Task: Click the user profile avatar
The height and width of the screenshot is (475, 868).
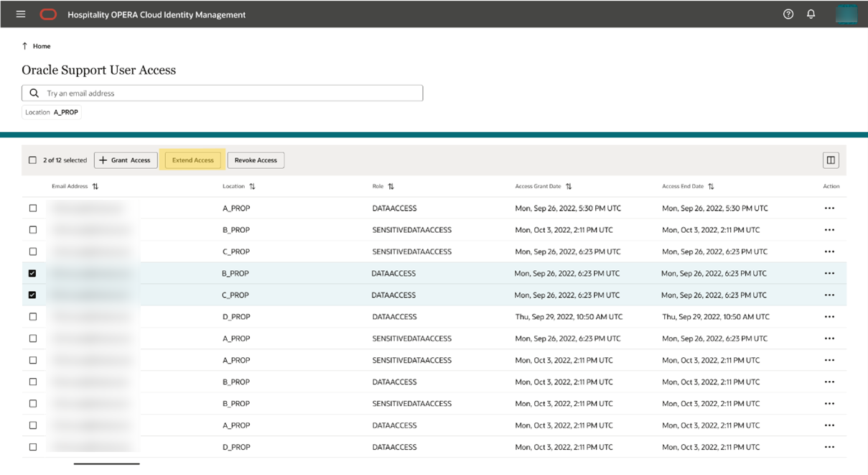Action: click(x=846, y=14)
